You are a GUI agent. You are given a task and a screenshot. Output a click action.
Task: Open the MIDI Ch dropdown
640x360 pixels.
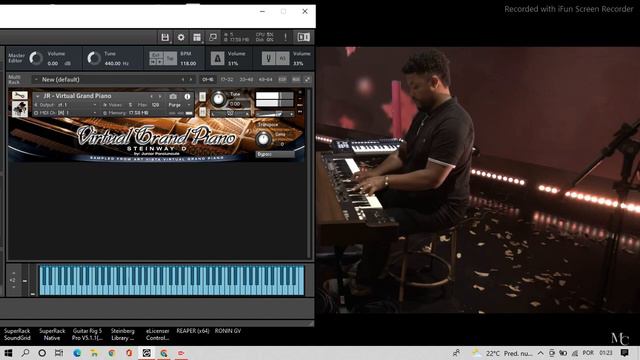click(66, 113)
